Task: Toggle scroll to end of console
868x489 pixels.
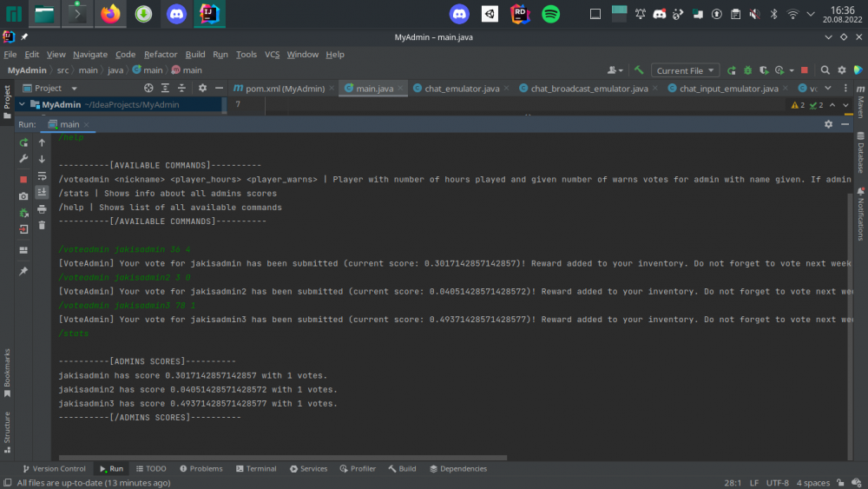Action: (42, 192)
